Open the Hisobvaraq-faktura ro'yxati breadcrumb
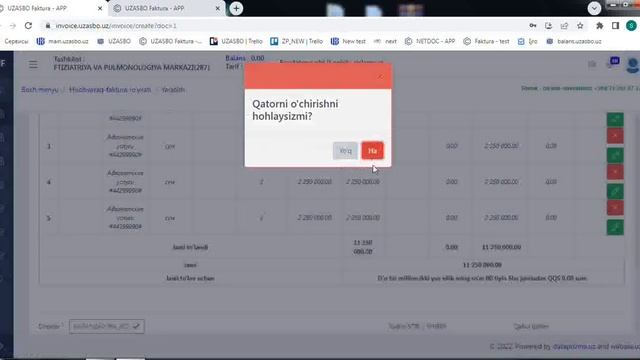The height and width of the screenshot is (360, 640). point(110,89)
